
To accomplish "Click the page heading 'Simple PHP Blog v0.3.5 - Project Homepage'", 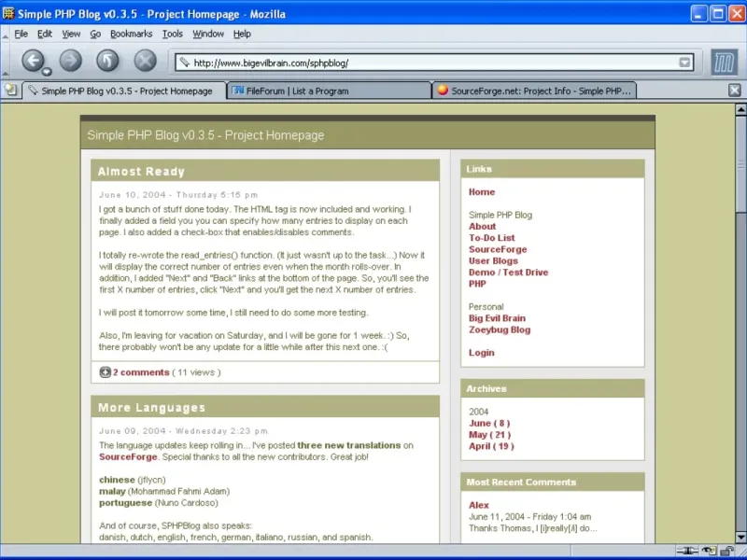I will 205,135.
